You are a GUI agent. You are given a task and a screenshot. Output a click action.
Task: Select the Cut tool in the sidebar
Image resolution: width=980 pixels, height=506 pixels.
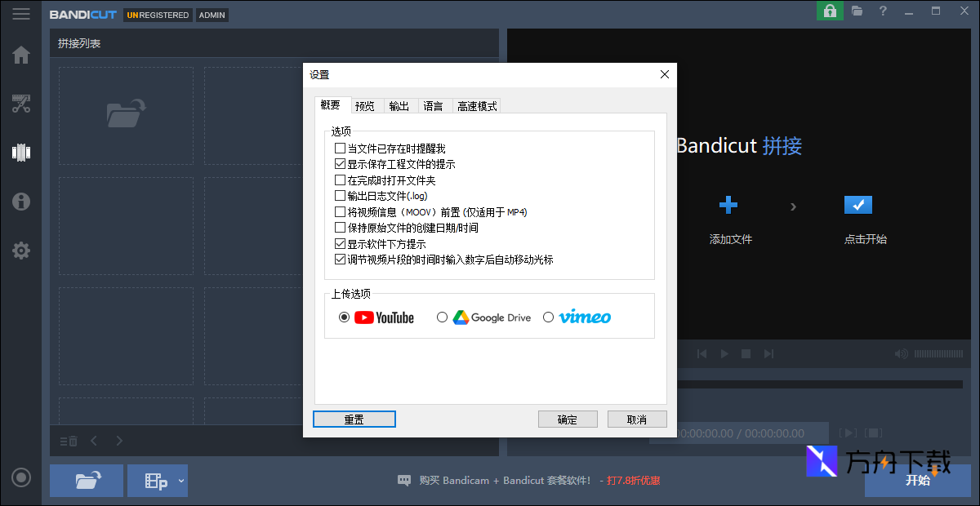click(21, 104)
